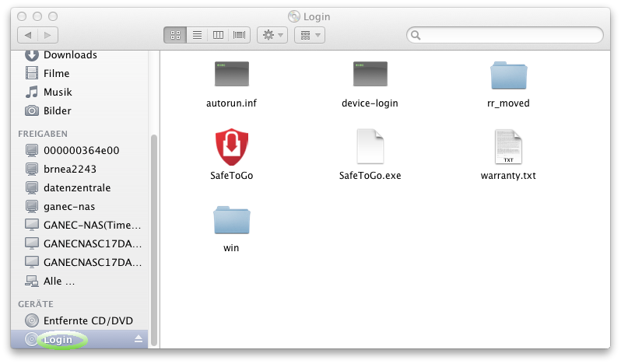
Task: Click the sidebar scrollbar
Action: (x=153, y=240)
